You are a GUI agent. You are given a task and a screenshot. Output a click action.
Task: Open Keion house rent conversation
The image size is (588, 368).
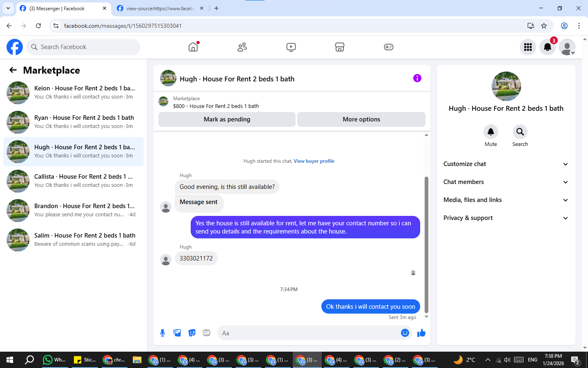73,93
